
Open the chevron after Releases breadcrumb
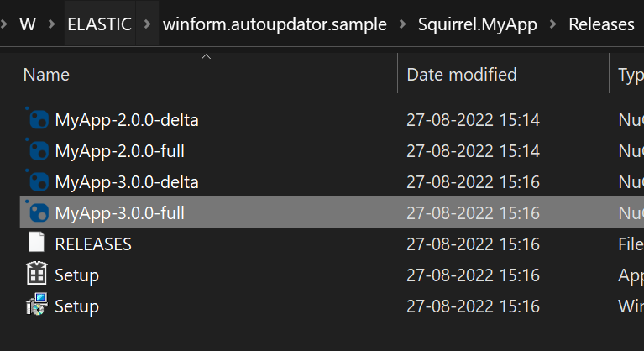point(641,24)
